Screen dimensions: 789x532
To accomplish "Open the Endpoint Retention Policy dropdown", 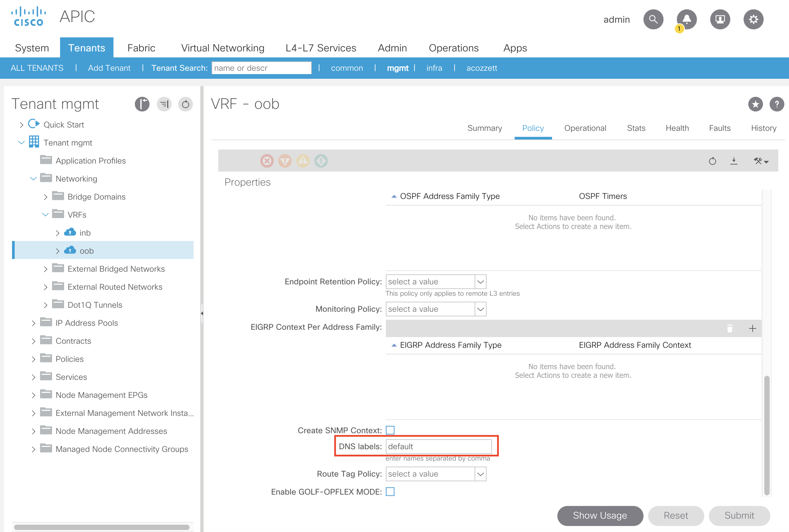I will [x=480, y=282].
